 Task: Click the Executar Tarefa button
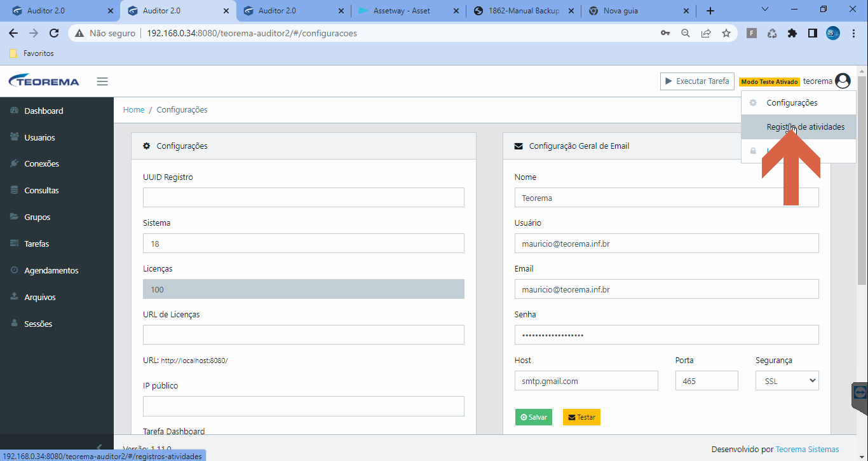click(x=697, y=81)
